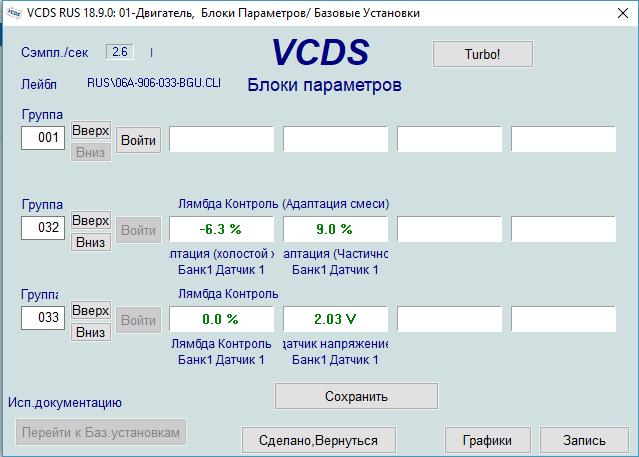Click Лямбда Контроль label below 0.0 %
Screen dimensions: 639x457
point(221,344)
